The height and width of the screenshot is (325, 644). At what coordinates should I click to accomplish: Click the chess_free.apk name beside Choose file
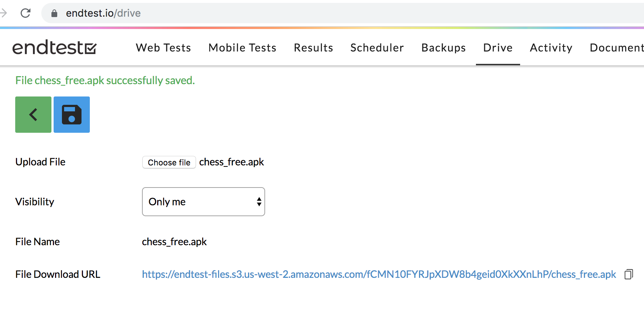coord(231,162)
